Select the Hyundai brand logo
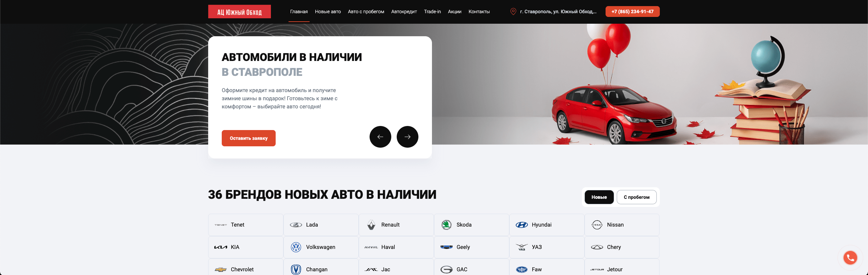The image size is (868, 275). click(x=521, y=225)
